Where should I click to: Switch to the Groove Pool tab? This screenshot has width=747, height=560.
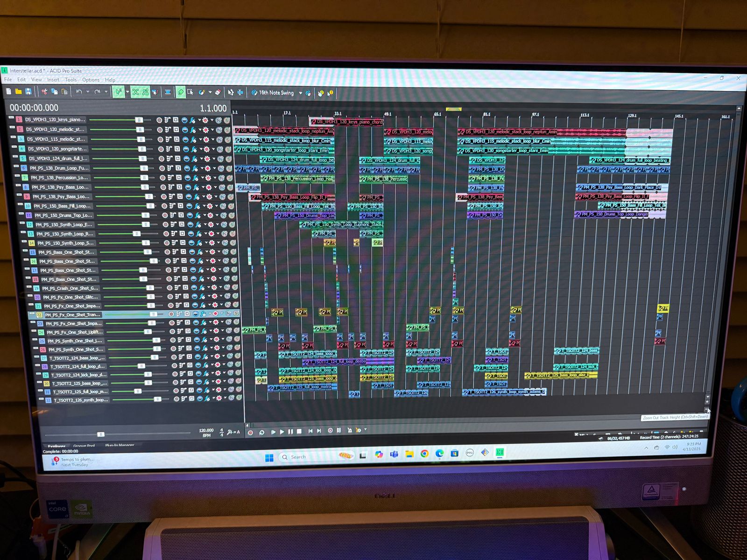pos(84,446)
